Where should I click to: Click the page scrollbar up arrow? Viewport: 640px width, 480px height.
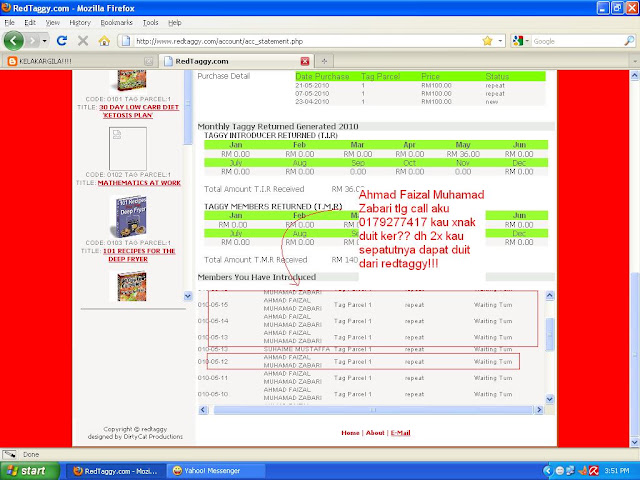[x=634, y=76]
